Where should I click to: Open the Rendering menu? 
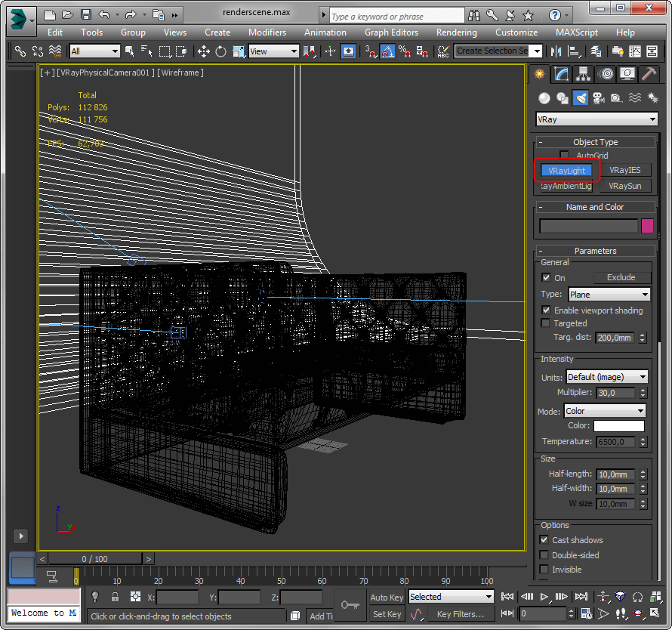(456, 32)
